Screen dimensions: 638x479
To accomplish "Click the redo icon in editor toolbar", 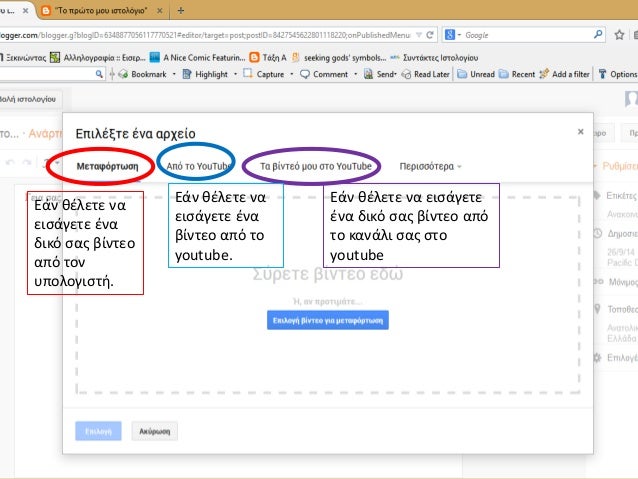I will 27,163.
